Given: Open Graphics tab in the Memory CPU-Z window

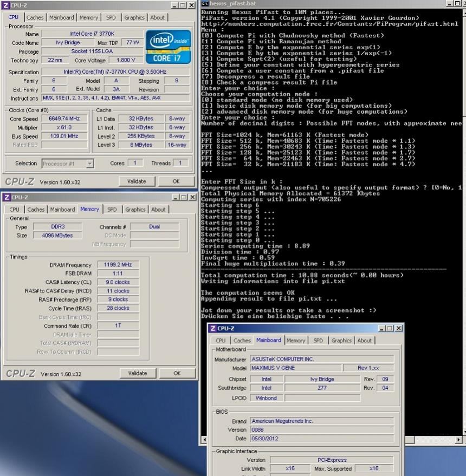Looking at the screenshot, I should pos(135,210).
